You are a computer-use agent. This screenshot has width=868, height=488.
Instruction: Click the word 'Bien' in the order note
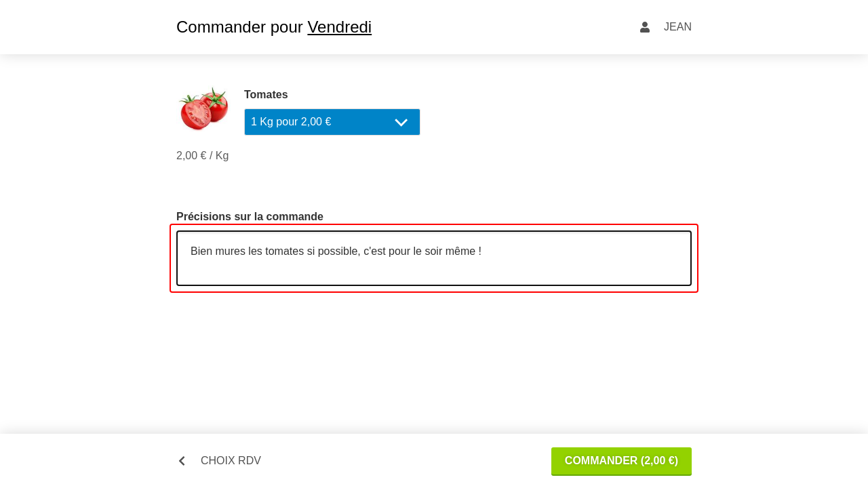tap(201, 251)
